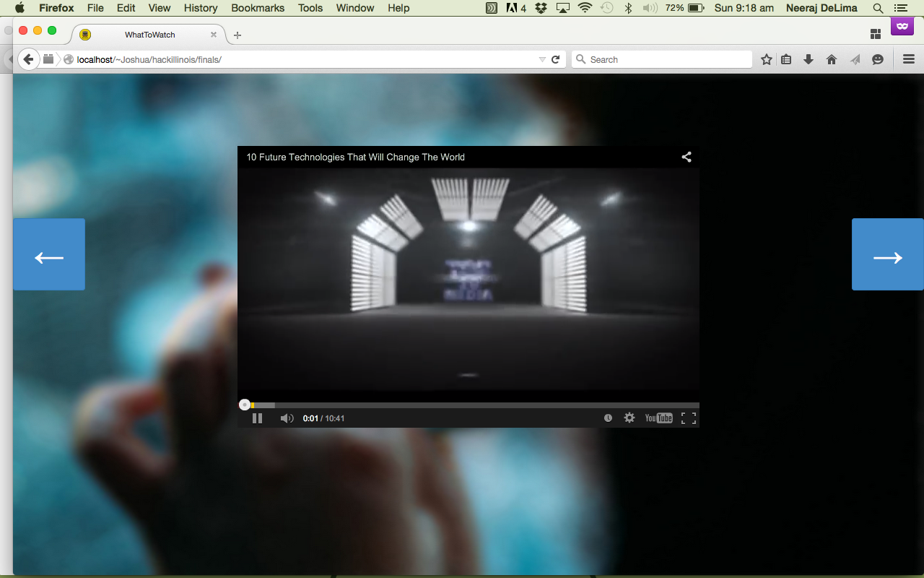This screenshot has height=578, width=924.
Task: Open the View menu
Action: coord(160,8)
